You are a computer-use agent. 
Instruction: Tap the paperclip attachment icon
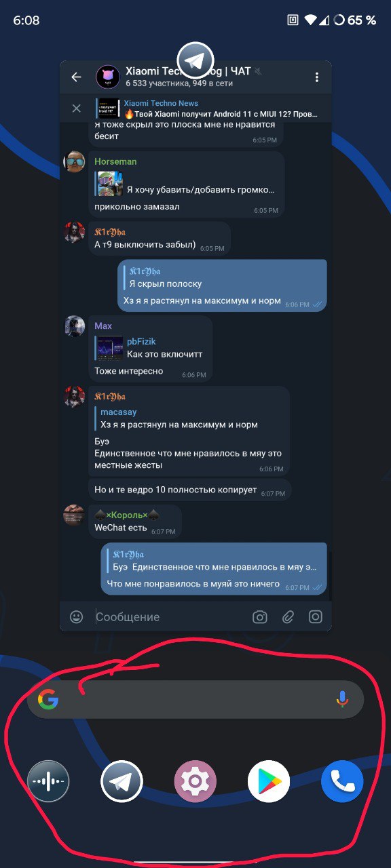(x=288, y=616)
